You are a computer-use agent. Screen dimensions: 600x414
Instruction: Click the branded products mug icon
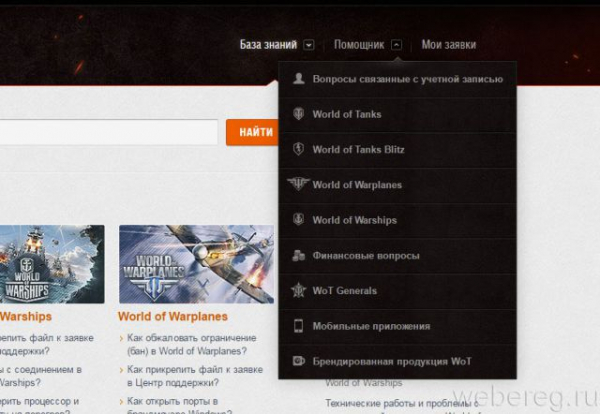[x=298, y=361]
